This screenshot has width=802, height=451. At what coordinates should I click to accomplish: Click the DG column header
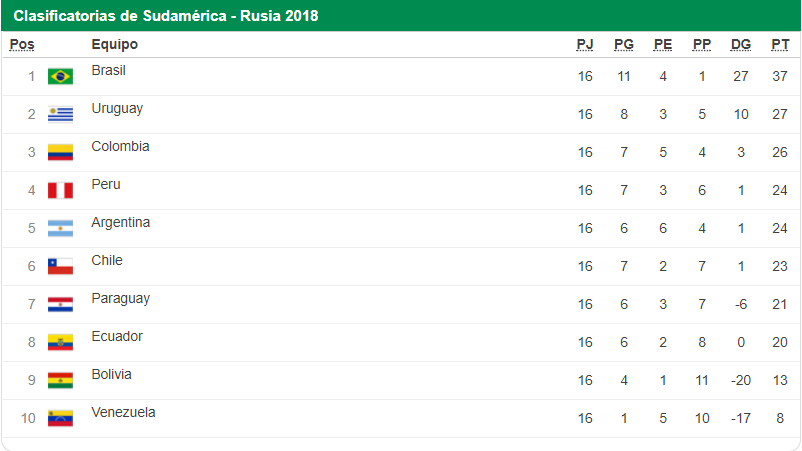(741, 44)
